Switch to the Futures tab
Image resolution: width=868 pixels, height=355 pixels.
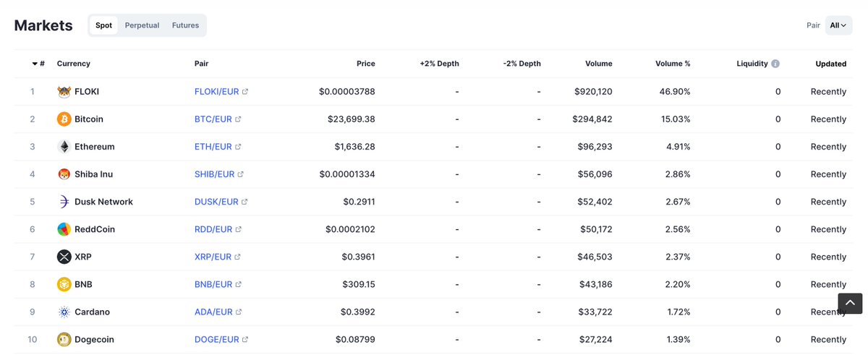click(185, 25)
